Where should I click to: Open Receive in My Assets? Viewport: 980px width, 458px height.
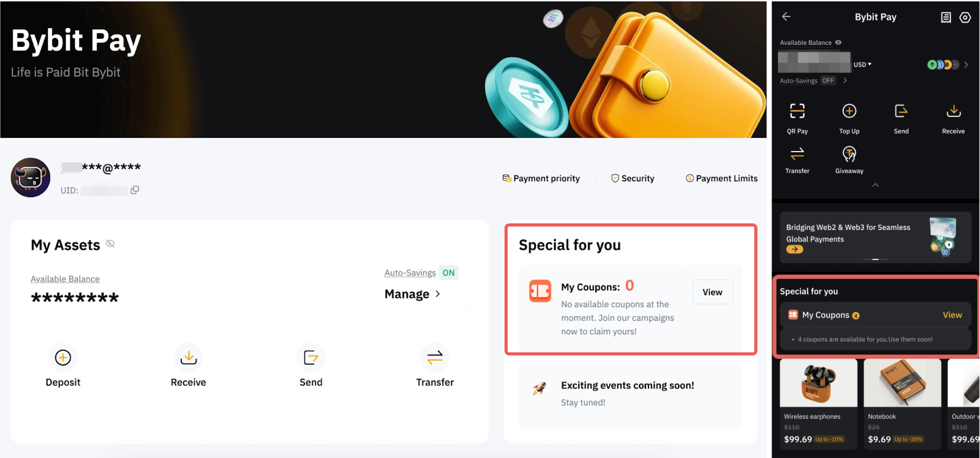pyautogui.click(x=188, y=358)
